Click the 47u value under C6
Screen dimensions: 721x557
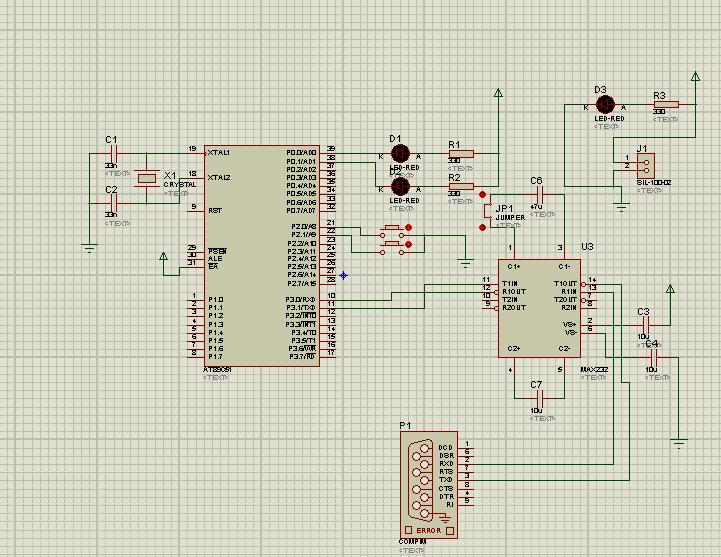pyautogui.click(x=536, y=207)
